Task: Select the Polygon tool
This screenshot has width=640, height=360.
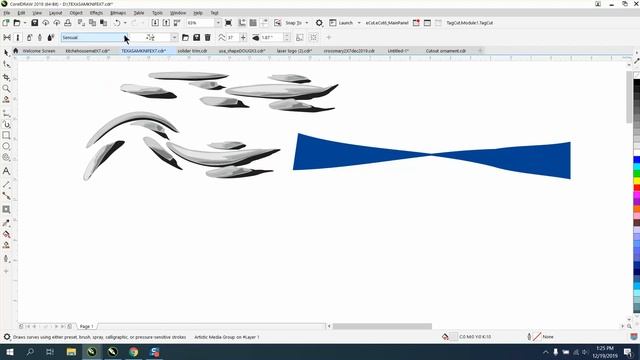Action: point(6,158)
